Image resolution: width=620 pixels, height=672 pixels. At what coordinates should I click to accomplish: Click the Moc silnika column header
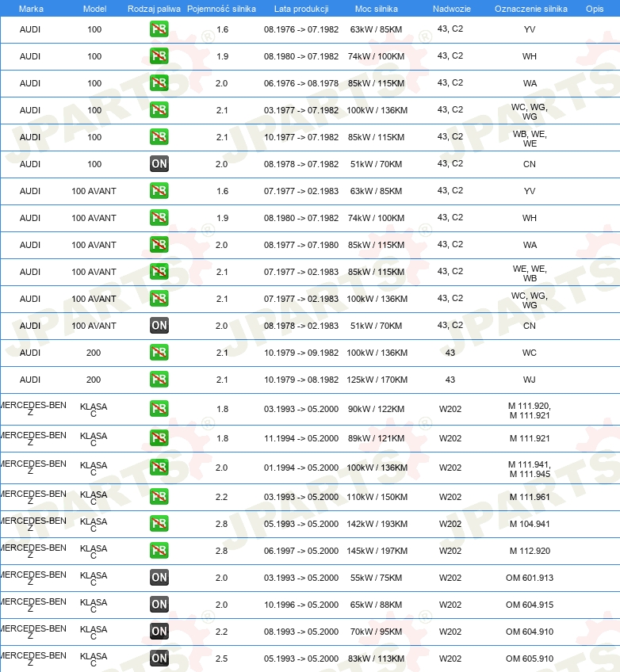pyautogui.click(x=376, y=9)
